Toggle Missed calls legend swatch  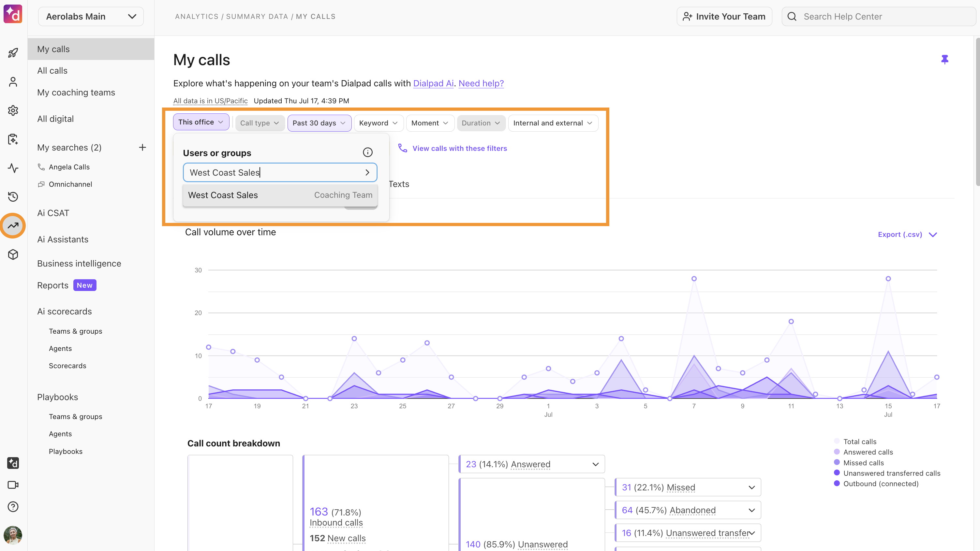coord(837,462)
